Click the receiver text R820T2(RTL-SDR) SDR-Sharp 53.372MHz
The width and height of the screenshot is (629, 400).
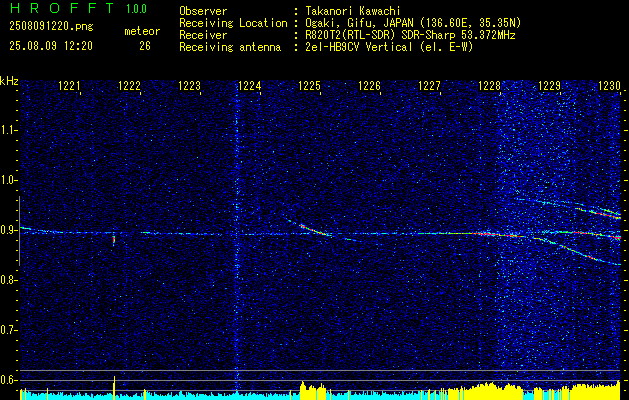point(410,35)
